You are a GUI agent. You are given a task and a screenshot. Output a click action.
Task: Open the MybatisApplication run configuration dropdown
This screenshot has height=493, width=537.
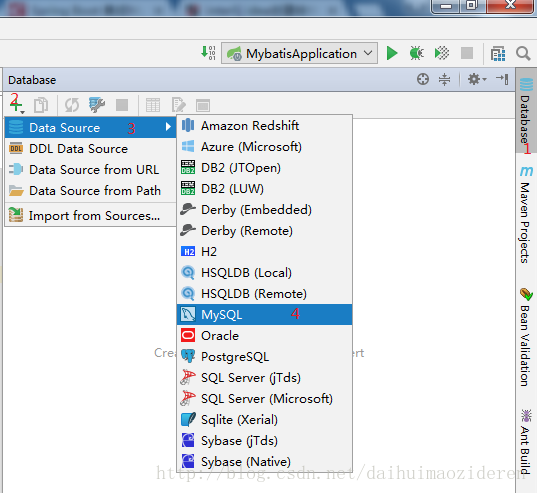[x=299, y=53]
